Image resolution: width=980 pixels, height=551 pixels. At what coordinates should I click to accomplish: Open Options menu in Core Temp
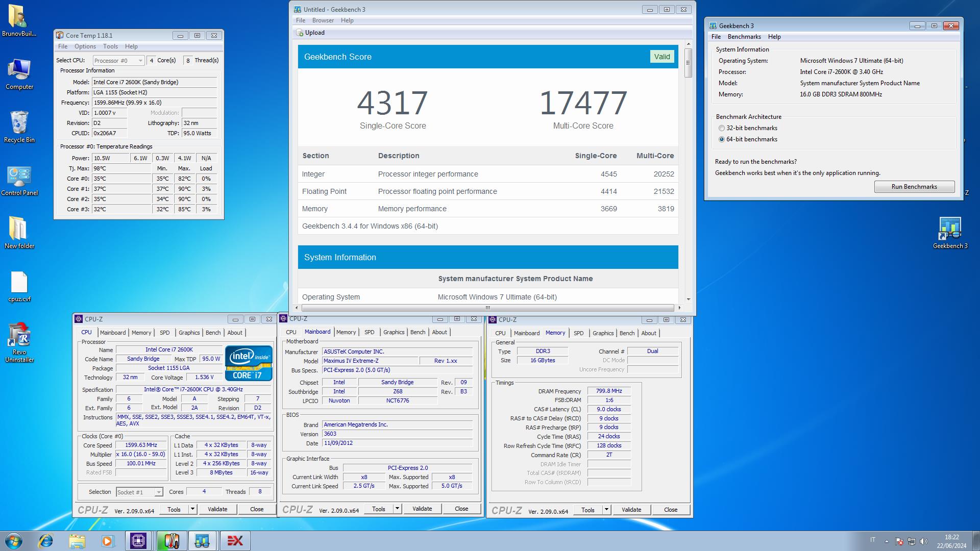[85, 46]
